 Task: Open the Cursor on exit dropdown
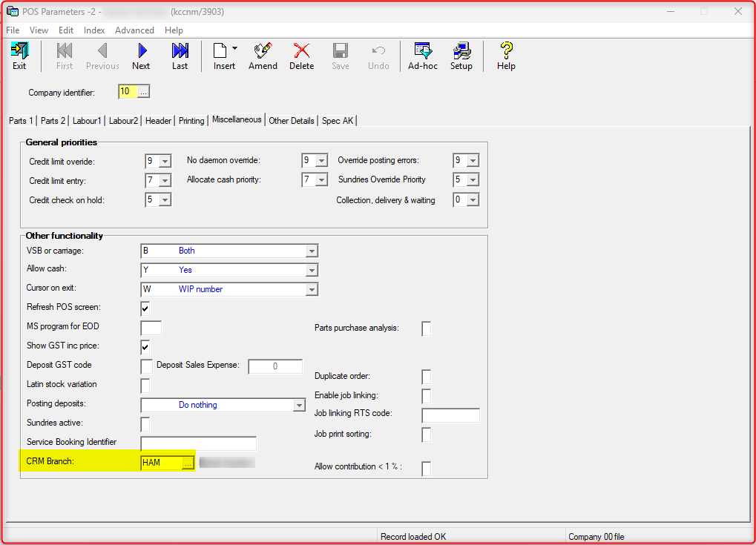(x=312, y=290)
